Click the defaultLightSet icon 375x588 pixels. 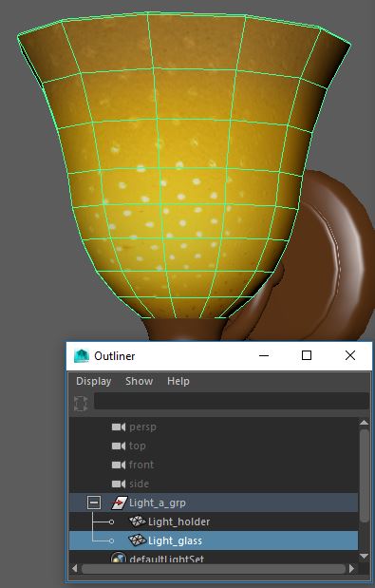pos(119,558)
